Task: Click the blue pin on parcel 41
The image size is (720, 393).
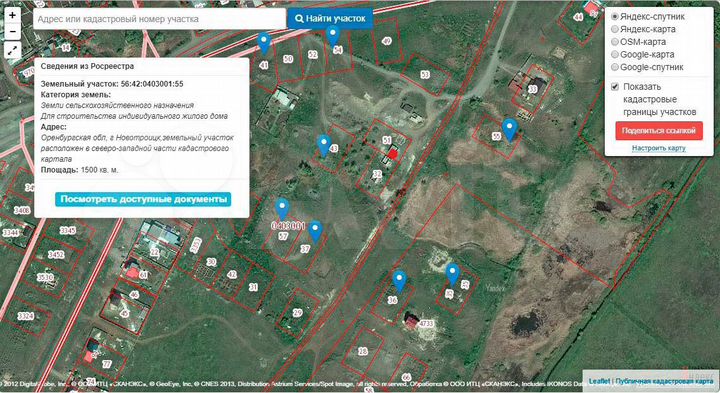Action: (x=264, y=44)
